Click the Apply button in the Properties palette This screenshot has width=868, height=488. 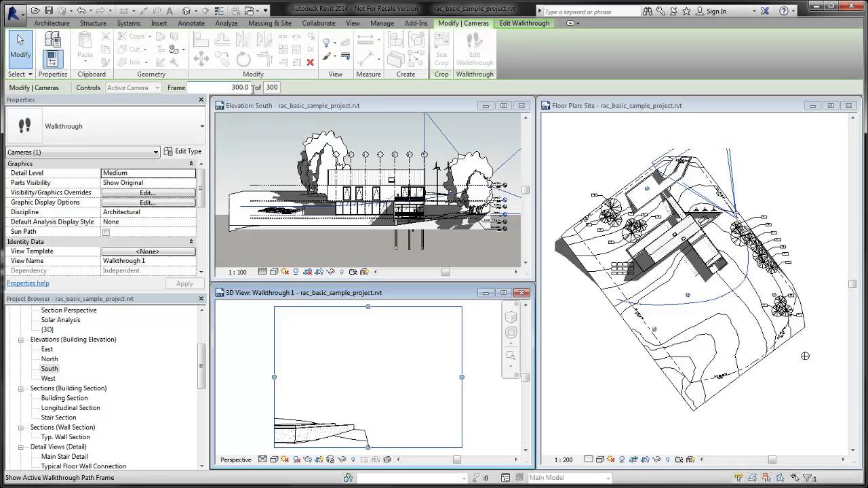point(184,283)
